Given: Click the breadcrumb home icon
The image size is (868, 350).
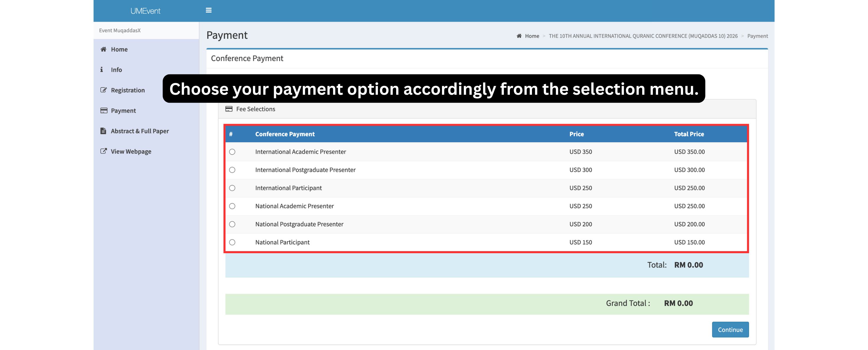Looking at the screenshot, I should pyautogui.click(x=519, y=36).
